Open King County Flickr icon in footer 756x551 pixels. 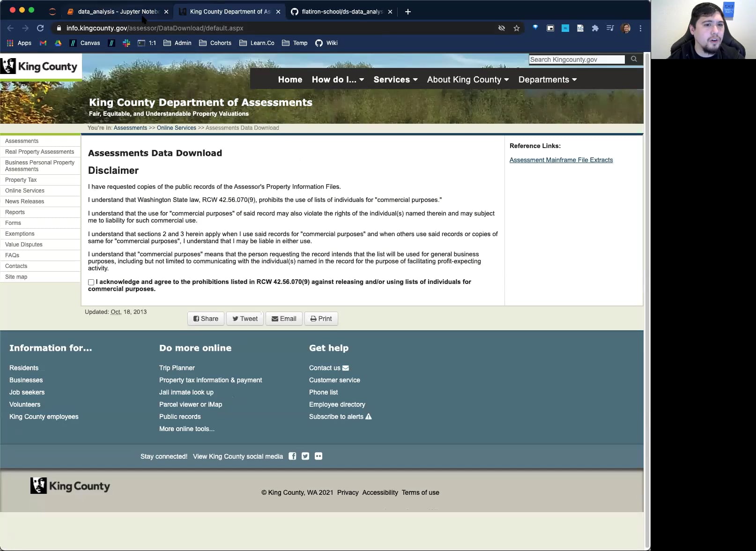pyautogui.click(x=319, y=456)
